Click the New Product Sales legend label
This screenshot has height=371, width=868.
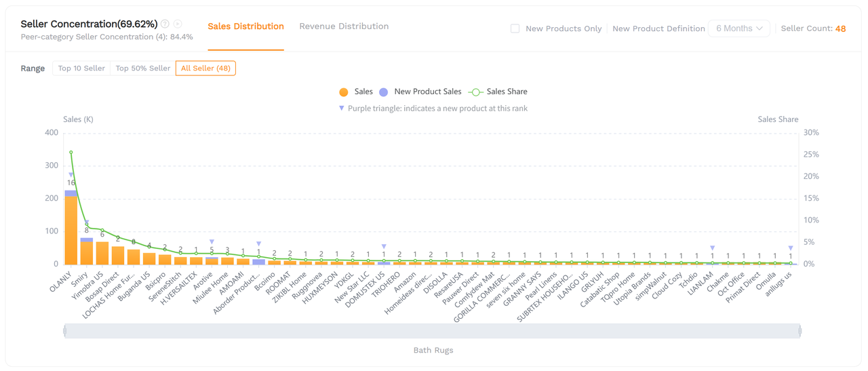click(x=428, y=92)
